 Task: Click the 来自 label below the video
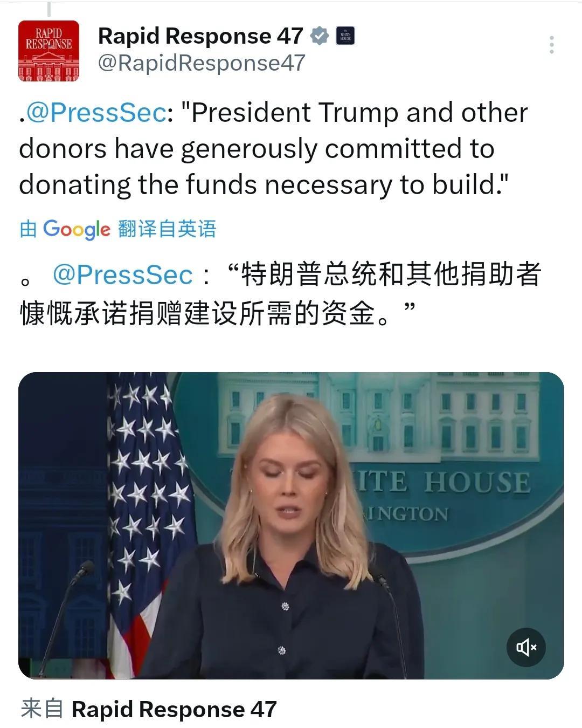click(41, 709)
